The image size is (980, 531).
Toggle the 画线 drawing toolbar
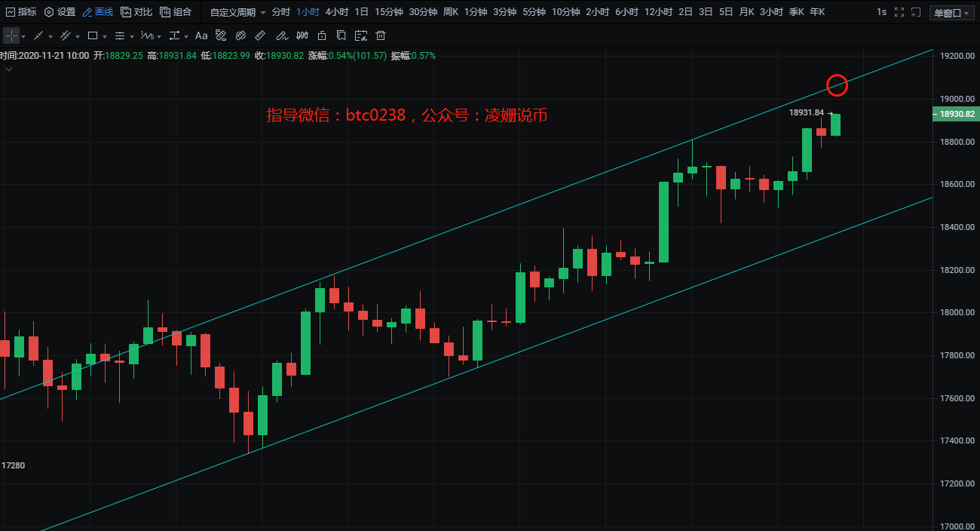coord(98,12)
